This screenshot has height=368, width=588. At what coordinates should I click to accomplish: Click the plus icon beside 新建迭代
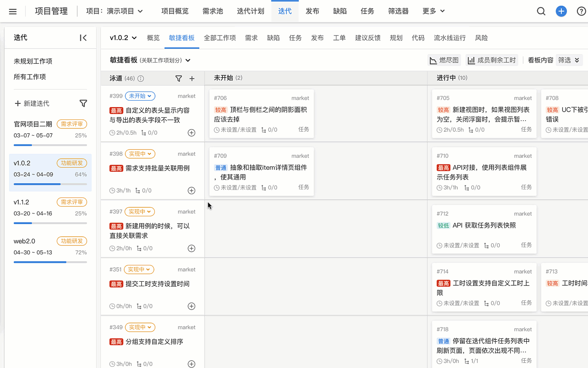[18, 103]
